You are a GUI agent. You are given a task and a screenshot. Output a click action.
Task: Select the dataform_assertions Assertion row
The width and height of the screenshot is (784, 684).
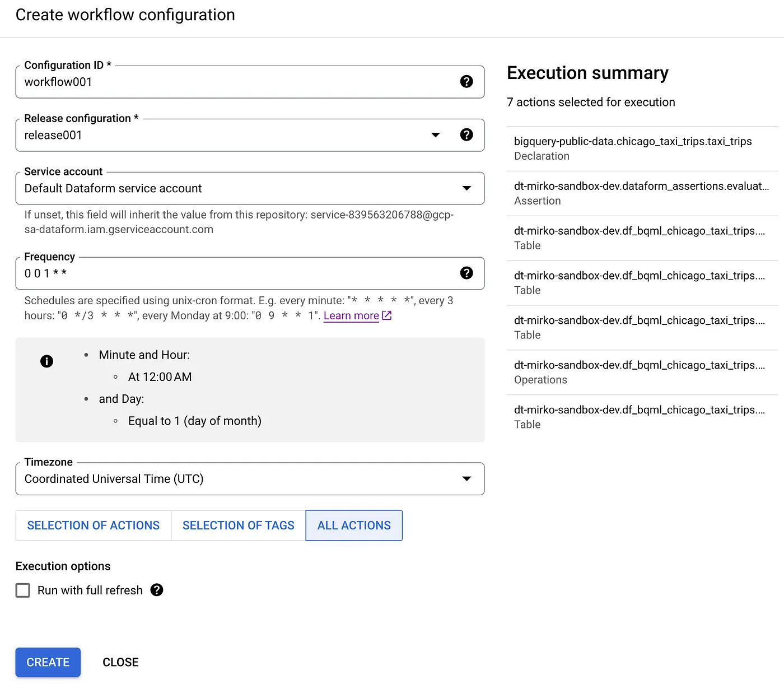tap(641, 193)
